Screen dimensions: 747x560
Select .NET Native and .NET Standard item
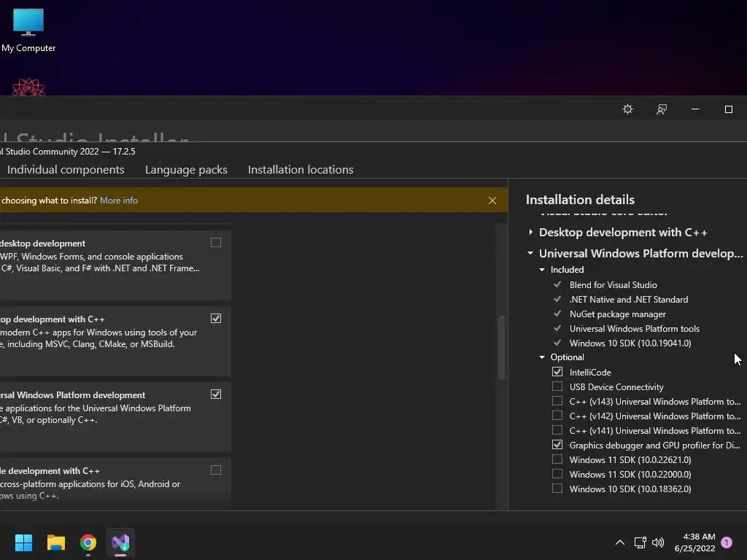pos(629,300)
